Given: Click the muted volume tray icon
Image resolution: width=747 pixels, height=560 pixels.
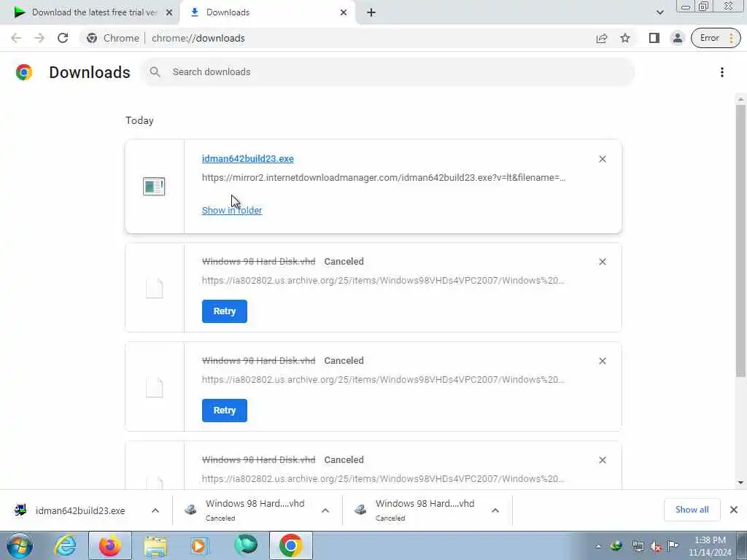Looking at the screenshot, I should tap(656, 546).
